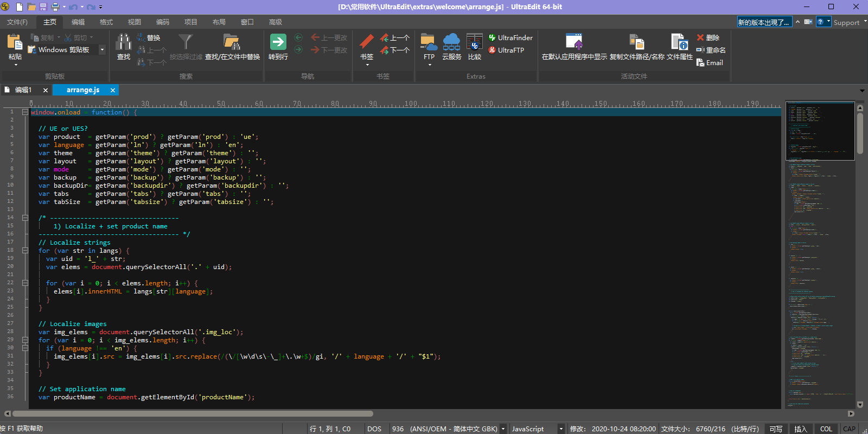Open Find/Replace in Files (查找/在文件中替换)
This screenshot has width=868, height=434.
(x=232, y=42)
